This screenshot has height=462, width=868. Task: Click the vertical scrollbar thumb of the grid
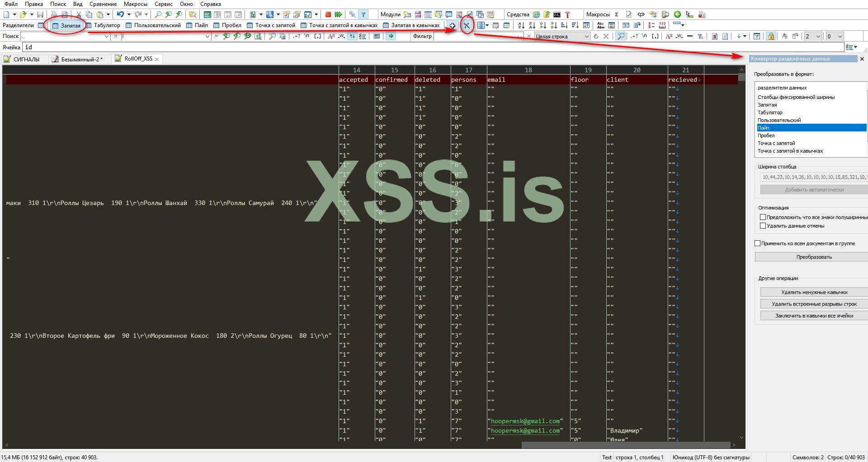point(741,77)
